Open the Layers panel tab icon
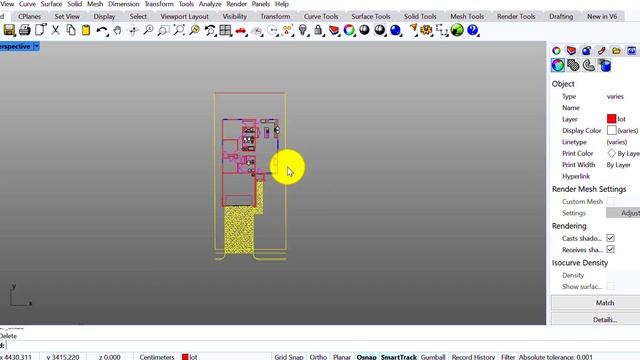Screen dimensions: 640x360 click(571, 51)
